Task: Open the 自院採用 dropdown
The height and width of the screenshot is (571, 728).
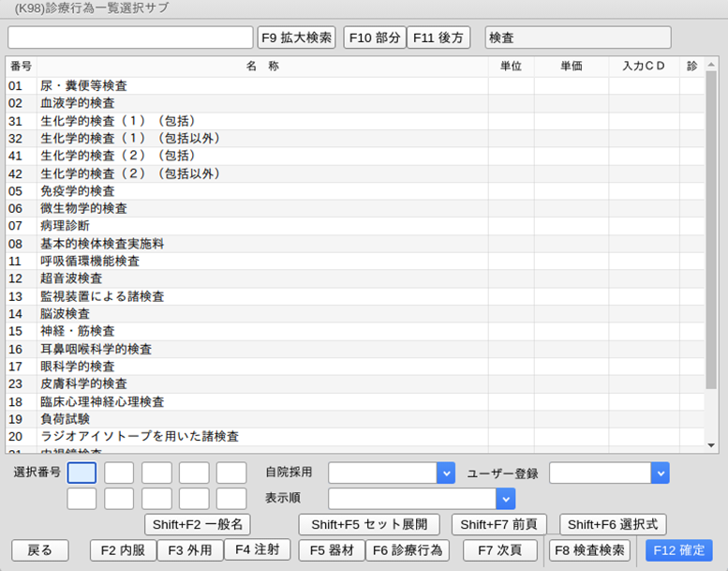Action: coord(445,473)
